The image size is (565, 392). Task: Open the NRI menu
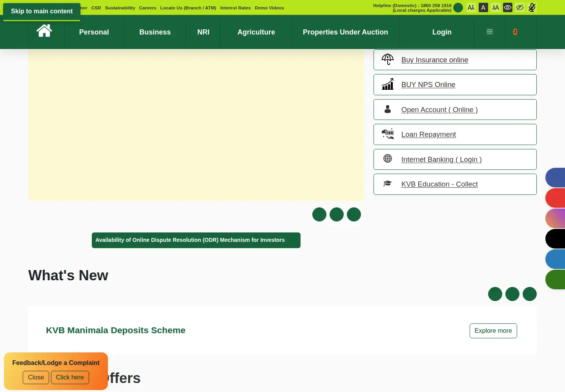(203, 32)
